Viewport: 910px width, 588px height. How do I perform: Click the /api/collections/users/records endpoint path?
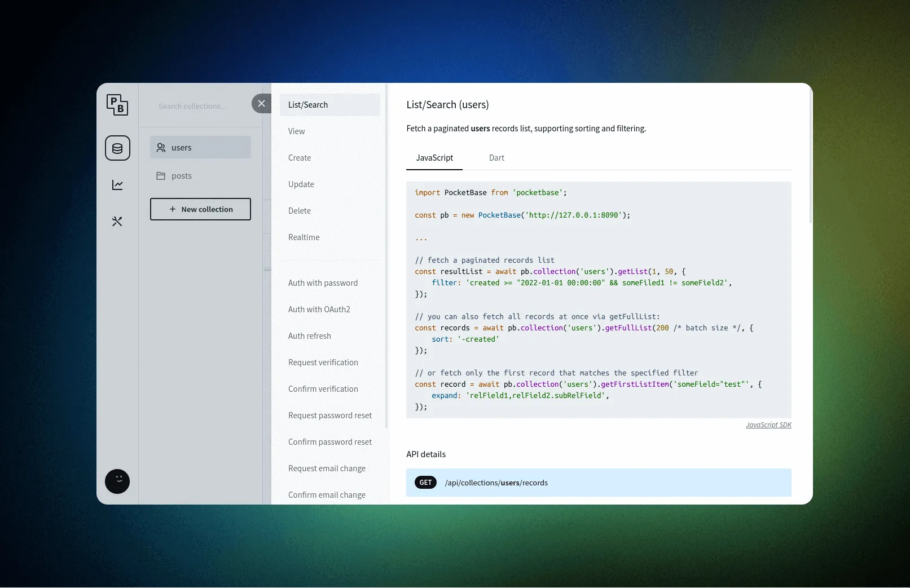point(496,483)
